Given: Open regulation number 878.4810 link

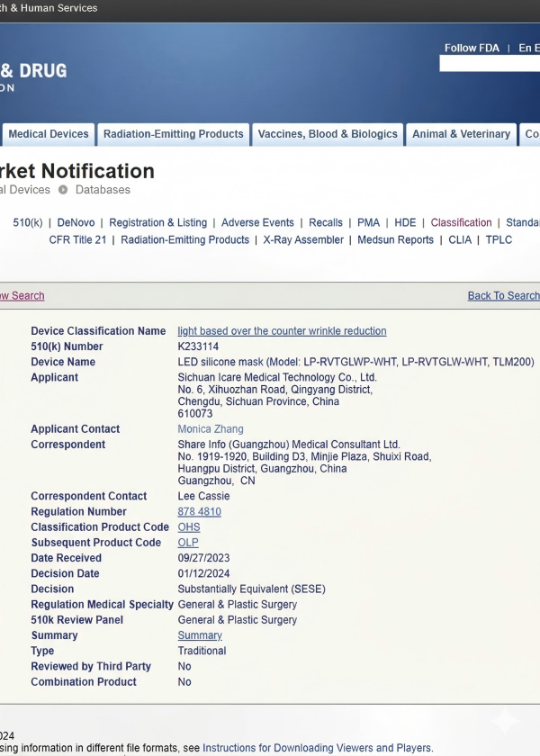Looking at the screenshot, I should (199, 511).
